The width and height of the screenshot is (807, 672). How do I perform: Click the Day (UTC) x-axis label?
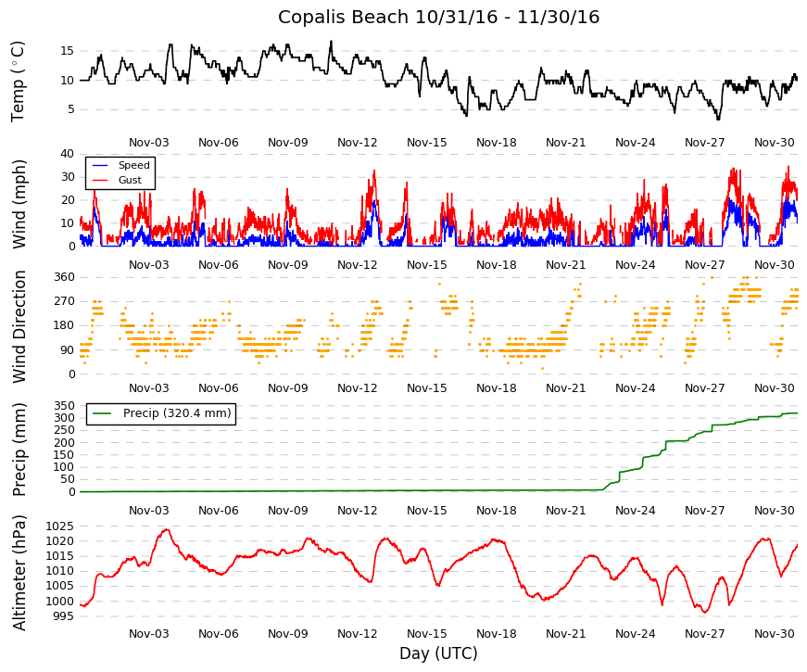point(438,653)
